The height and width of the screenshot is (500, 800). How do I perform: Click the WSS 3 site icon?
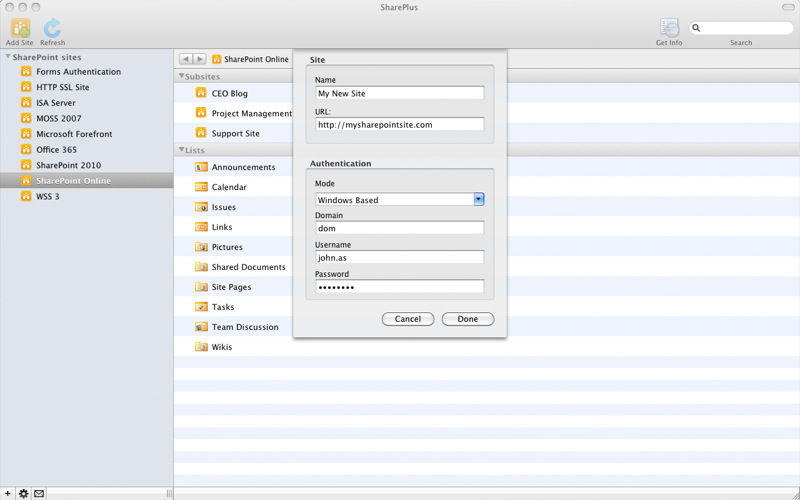coord(26,196)
